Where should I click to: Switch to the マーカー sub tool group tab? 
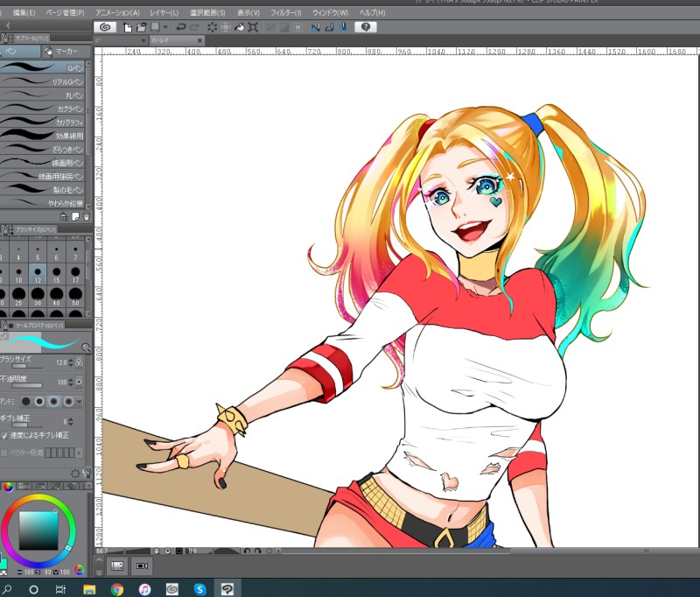click(66, 52)
